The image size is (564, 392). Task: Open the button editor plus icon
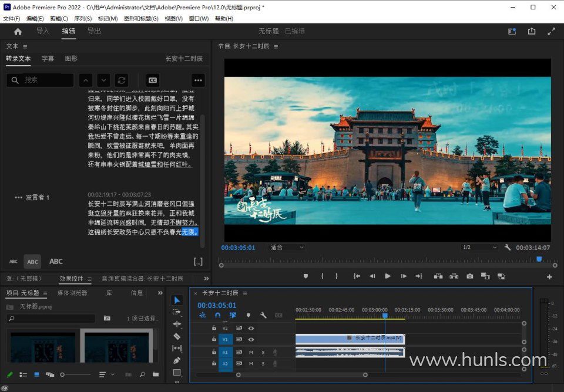click(x=549, y=276)
